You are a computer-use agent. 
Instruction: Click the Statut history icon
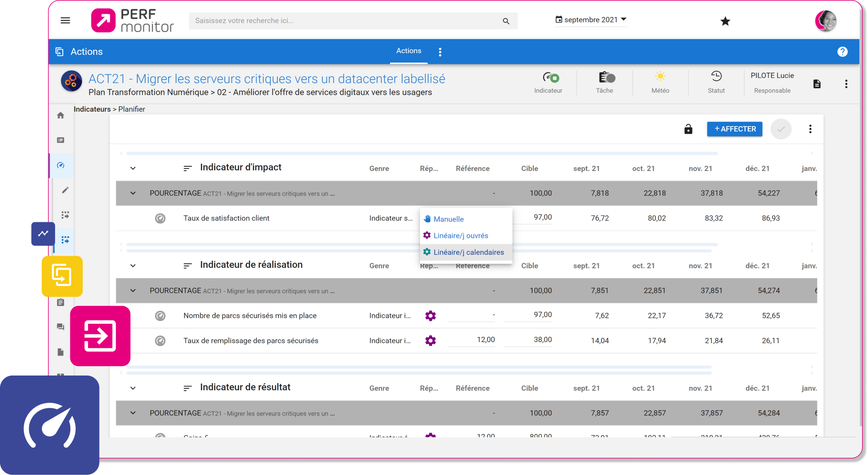click(x=716, y=76)
